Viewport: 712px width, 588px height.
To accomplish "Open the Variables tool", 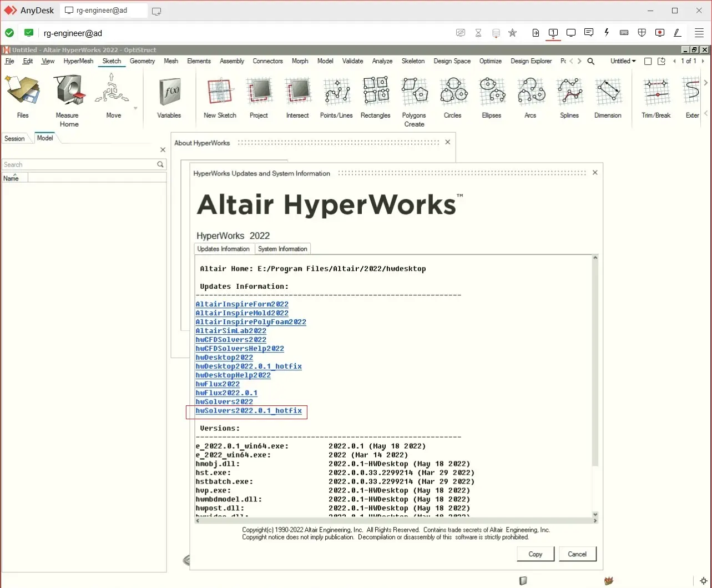I will point(169,97).
